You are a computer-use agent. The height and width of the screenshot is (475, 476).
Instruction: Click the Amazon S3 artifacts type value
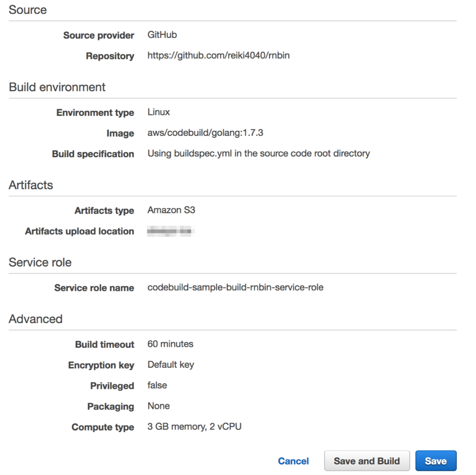[x=171, y=210]
